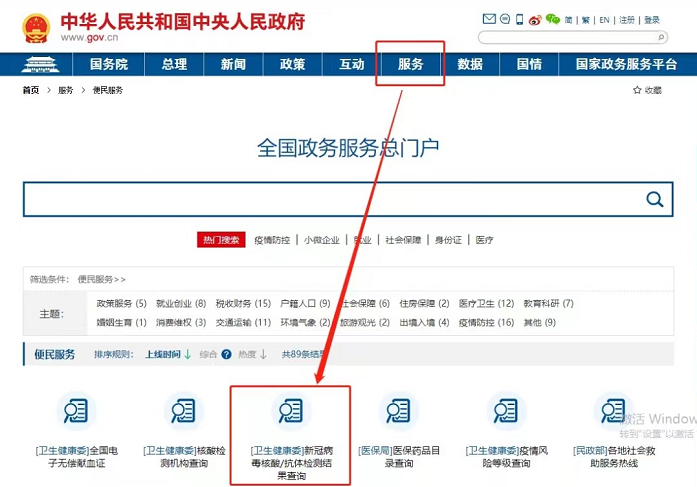The width and height of the screenshot is (697, 487).
Task: Click the small magnifier in top search box
Action: click(661, 37)
